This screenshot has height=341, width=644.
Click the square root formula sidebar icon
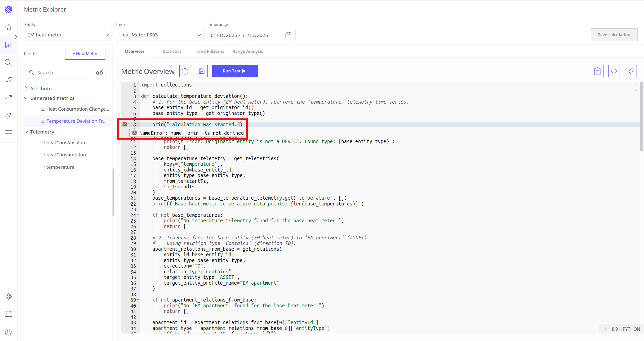click(x=8, y=80)
